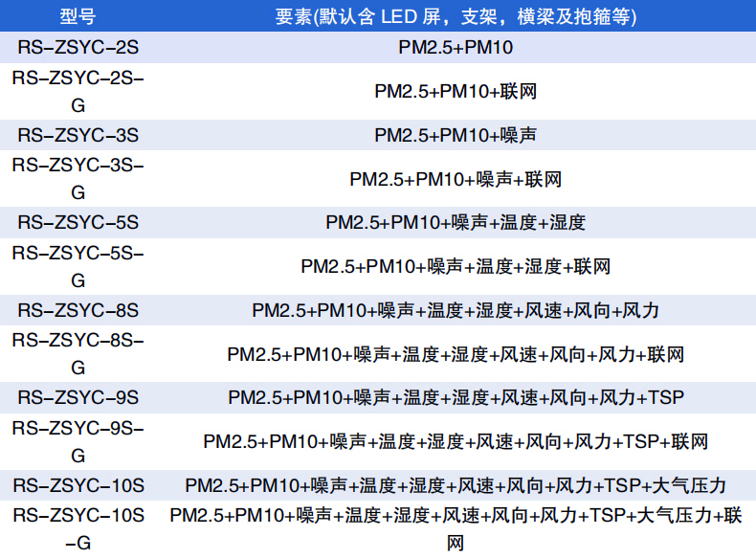Click the RS-ZSYC-10S model name
Image resolution: width=756 pixels, height=558 pixels.
tap(78, 485)
